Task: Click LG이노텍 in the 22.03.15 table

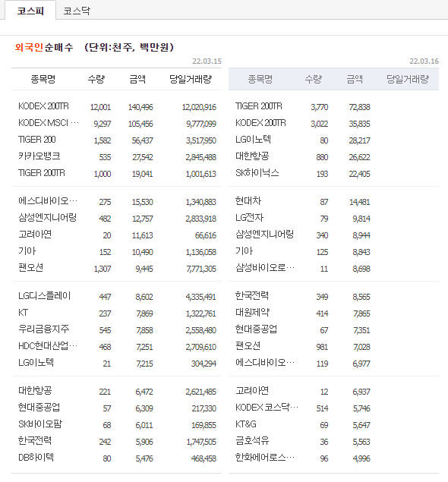Action: click(36, 363)
